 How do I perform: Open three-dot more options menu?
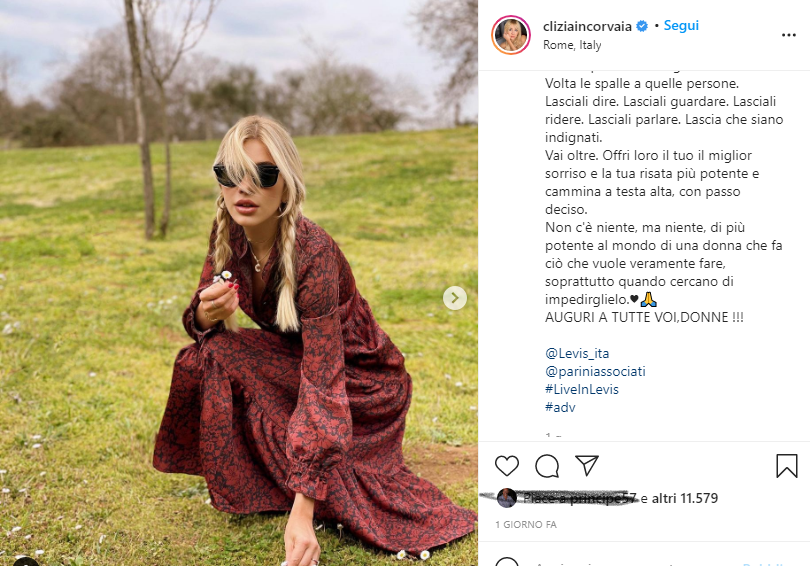pos(788,35)
